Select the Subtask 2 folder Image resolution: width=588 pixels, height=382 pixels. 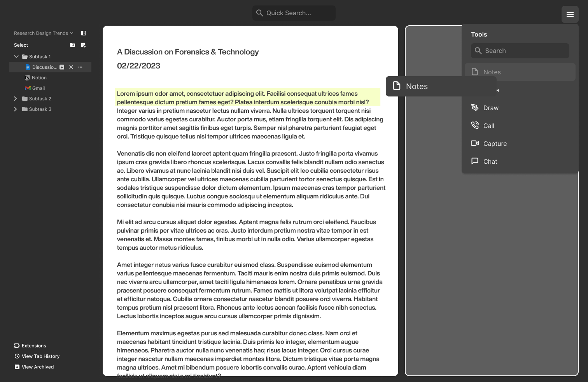tap(37, 99)
